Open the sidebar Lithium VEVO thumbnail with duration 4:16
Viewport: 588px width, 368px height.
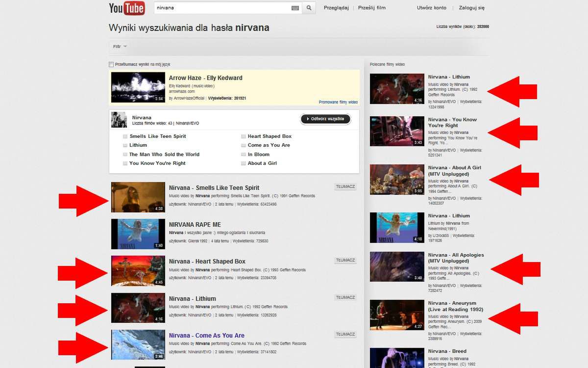tap(397, 89)
